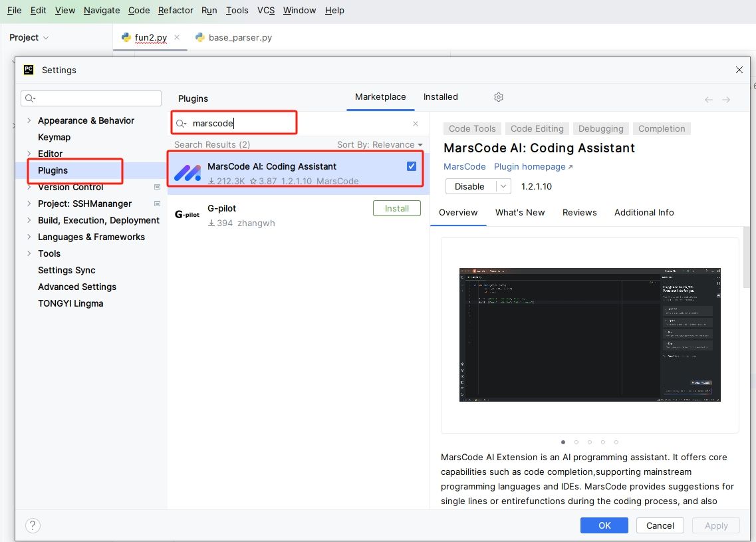Open the Sort By Relevance dropdown
This screenshot has width=756, height=542.
(380, 144)
